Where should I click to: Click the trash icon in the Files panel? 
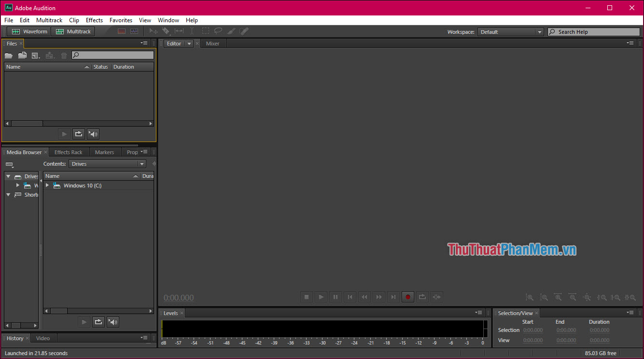[x=64, y=55]
